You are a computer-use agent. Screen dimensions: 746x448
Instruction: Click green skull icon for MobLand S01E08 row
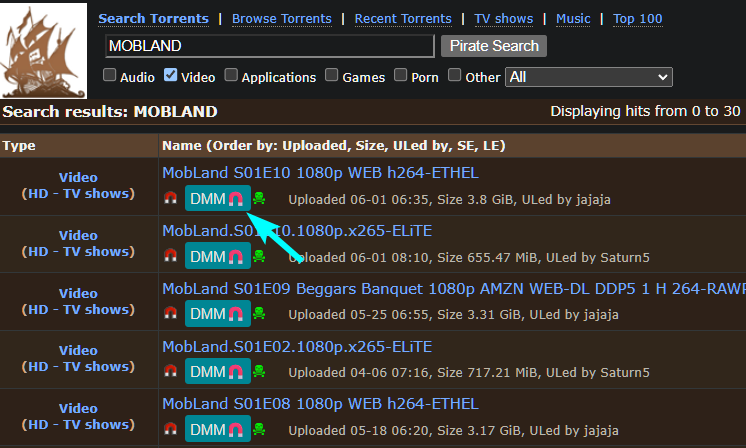click(x=259, y=429)
